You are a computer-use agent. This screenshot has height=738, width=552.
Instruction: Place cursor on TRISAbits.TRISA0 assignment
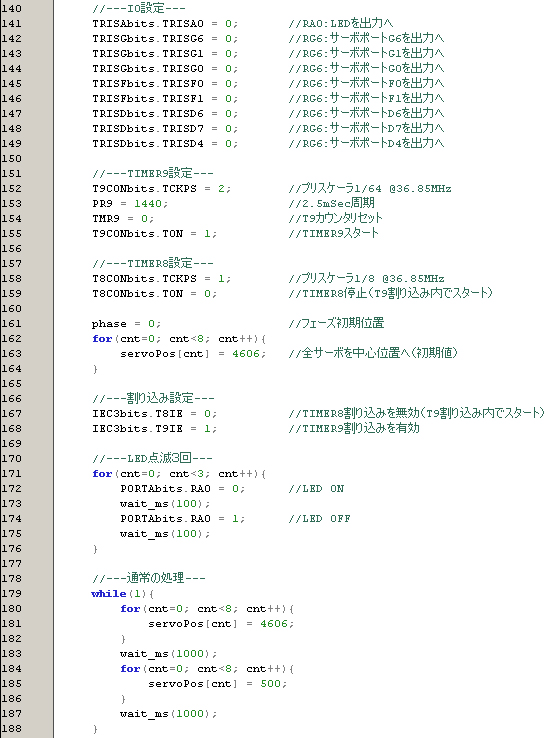(165, 23)
